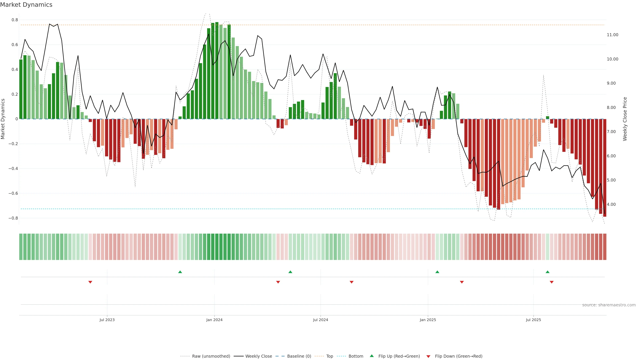Click the flip-down triangle near Aug 2024
This screenshot has width=644, height=362.
[x=352, y=282]
